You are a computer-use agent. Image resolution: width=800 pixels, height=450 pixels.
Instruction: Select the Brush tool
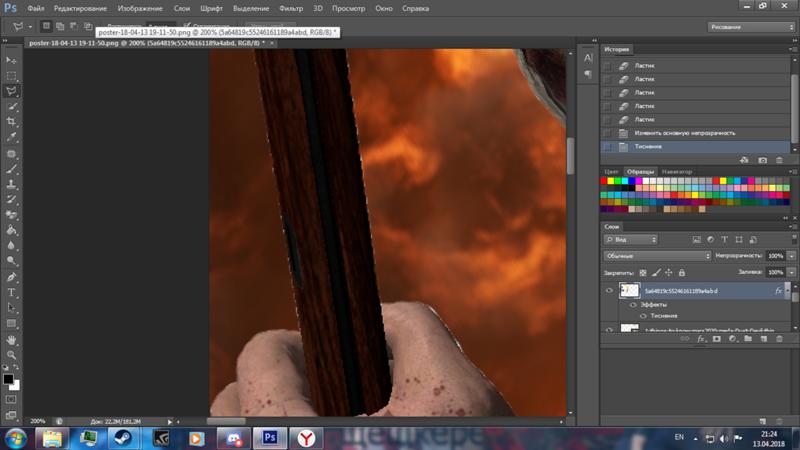pos(11,169)
